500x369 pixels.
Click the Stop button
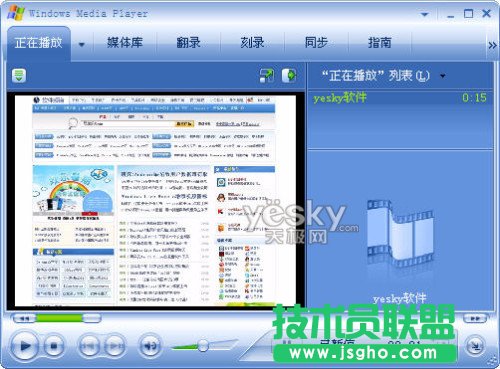53,346
